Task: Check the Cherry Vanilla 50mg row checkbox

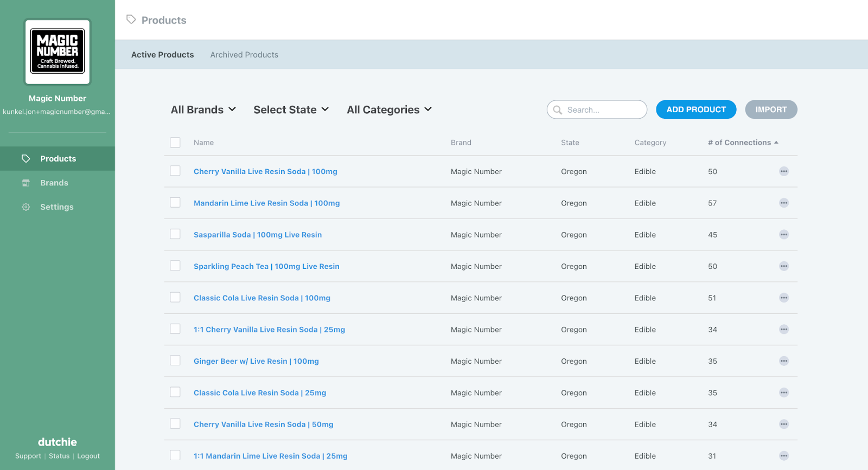Action: [175, 423]
